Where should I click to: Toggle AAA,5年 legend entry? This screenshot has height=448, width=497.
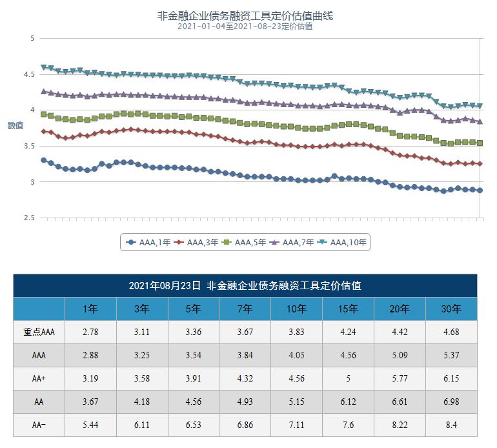(x=250, y=243)
